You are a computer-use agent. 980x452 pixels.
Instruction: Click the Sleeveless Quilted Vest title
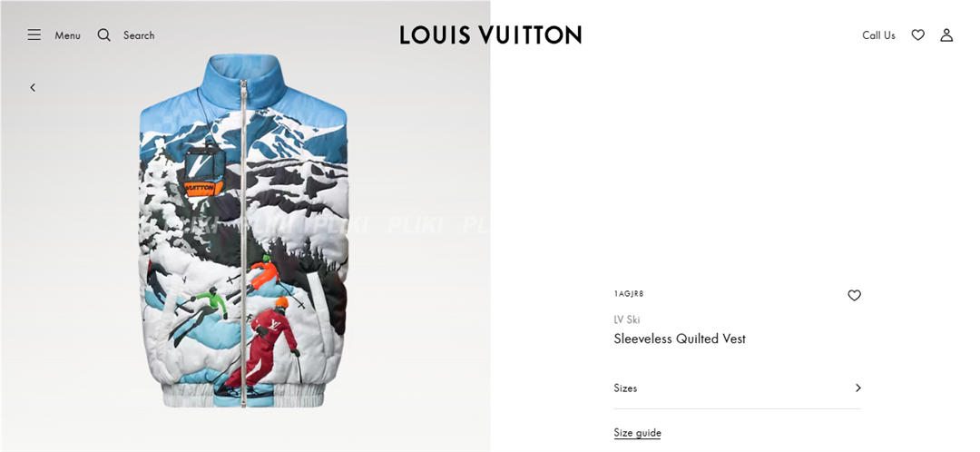[x=680, y=339]
